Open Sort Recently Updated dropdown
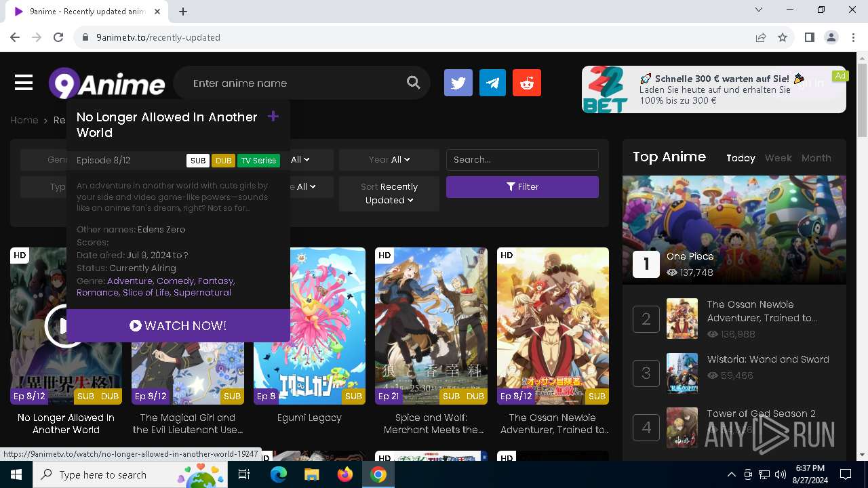Viewport: 868px width, 488px height. [389, 193]
